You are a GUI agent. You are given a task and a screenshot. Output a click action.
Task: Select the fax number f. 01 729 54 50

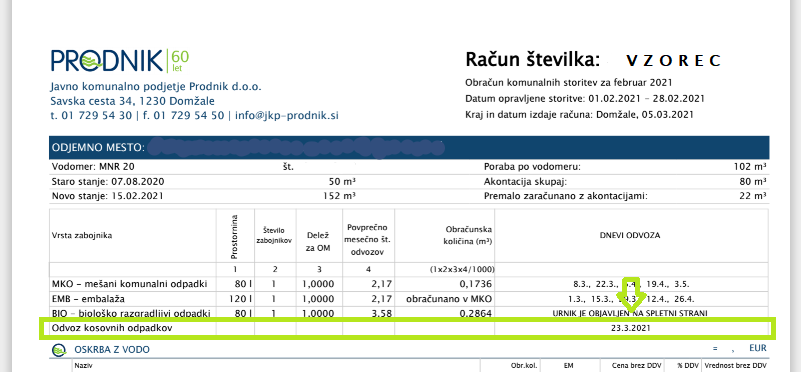(x=183, y=115)
